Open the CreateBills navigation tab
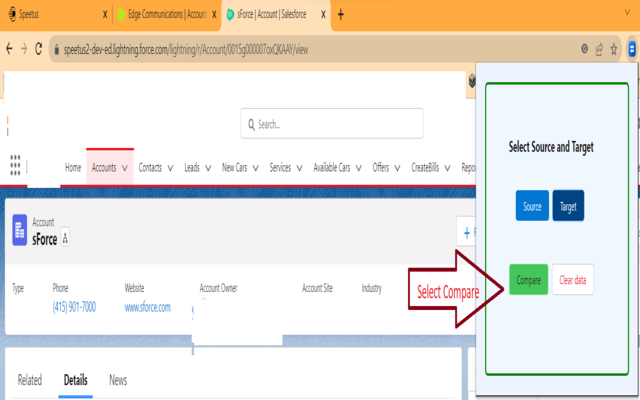Viewport: 640px width, 400px height. click(425, 168)
